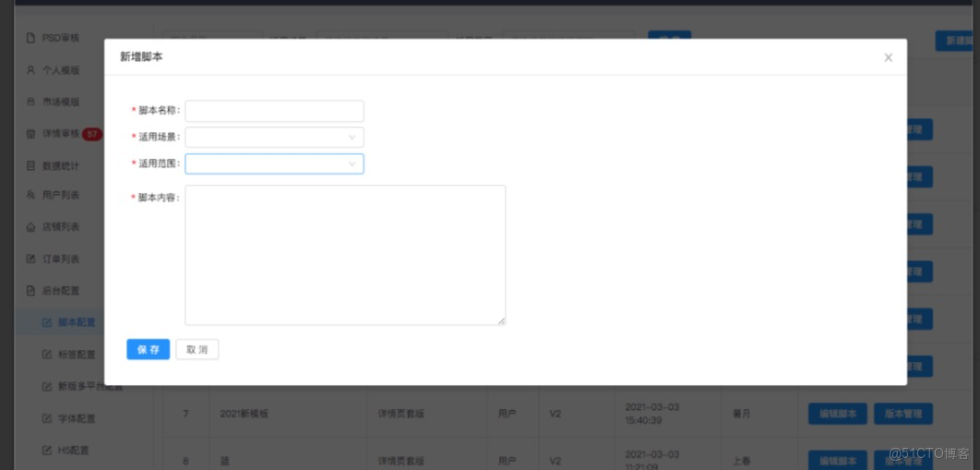
Task: Click the edit icon beside 订单列表
Action: 30,259
